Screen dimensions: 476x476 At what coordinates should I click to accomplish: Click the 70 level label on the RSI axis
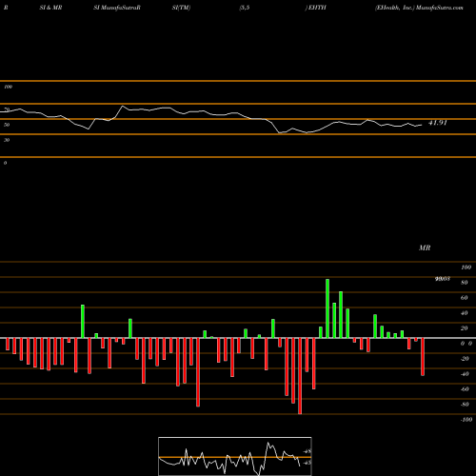[7, 109]
